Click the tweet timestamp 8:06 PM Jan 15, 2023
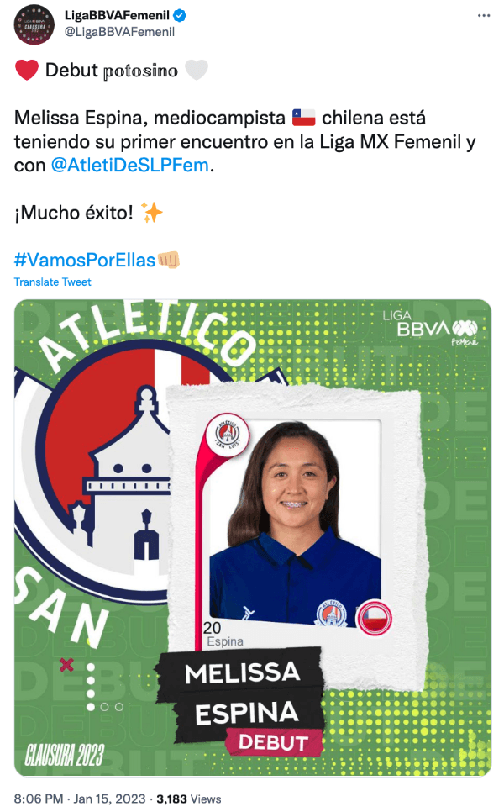The width and height of the screenshot is (504, 812). [x=80, y=799]
